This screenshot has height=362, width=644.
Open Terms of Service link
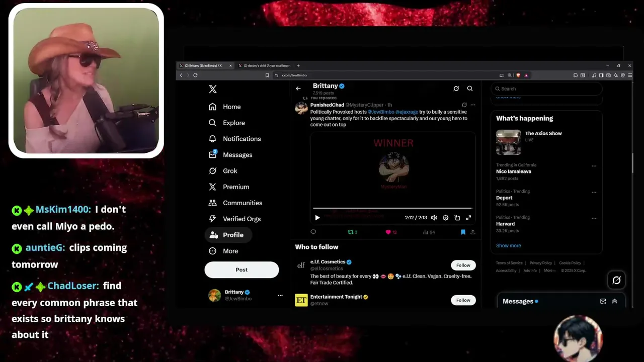(x=509, y=263)
